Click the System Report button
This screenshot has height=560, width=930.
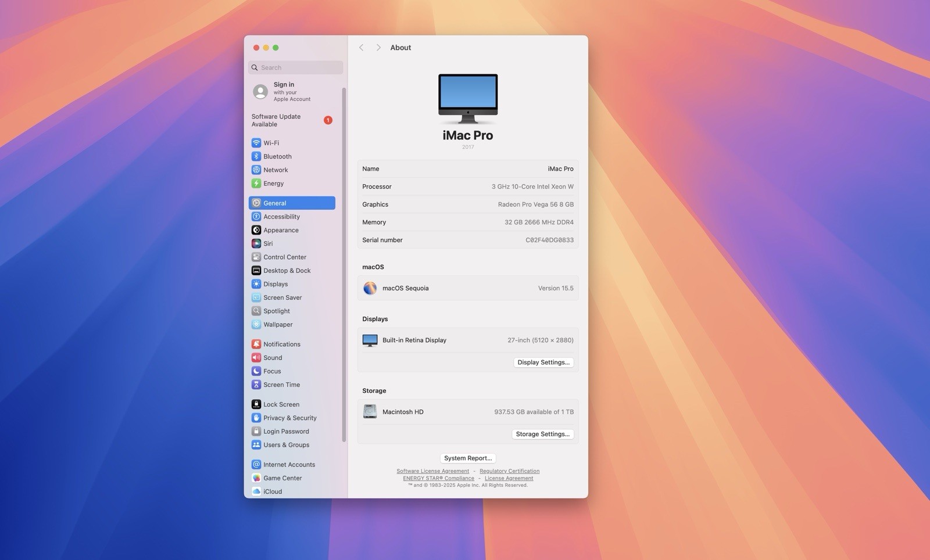tap(468, 458)
